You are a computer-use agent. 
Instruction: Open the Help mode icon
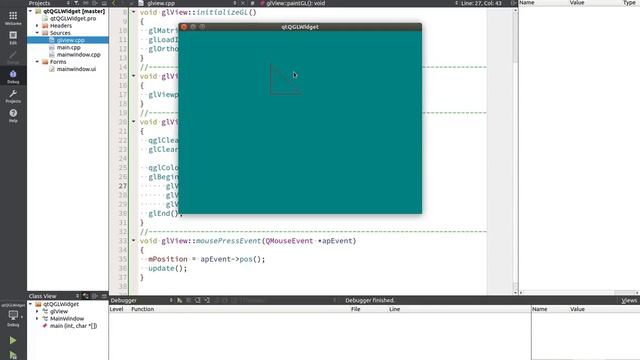(x=13, y=116)
